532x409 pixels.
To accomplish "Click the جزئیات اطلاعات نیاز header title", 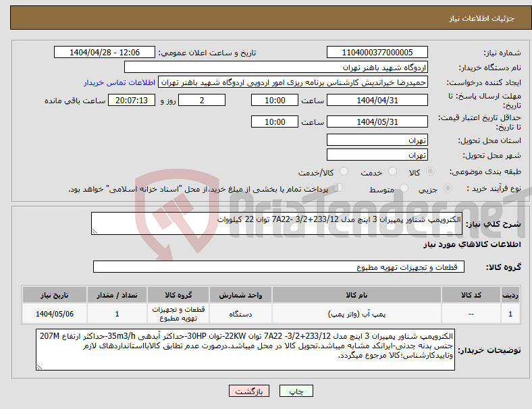I will [x=482, y=18].
